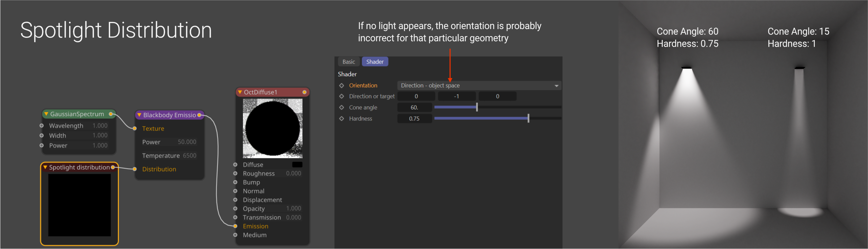Click the Cone angle keyframe diamond icon
Screen dimensions: 868x249
[x=342, y=108]
